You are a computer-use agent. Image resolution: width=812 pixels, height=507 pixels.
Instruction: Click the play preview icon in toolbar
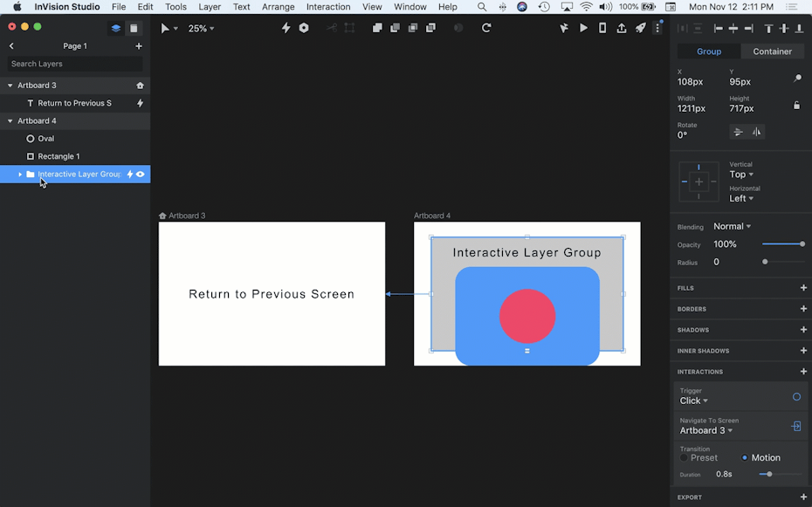[584, 28]
